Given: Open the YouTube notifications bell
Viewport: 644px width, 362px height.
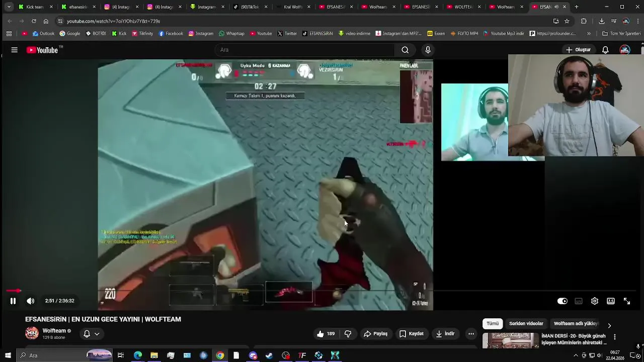Looking at the screenshot, I should coord(605,50).
